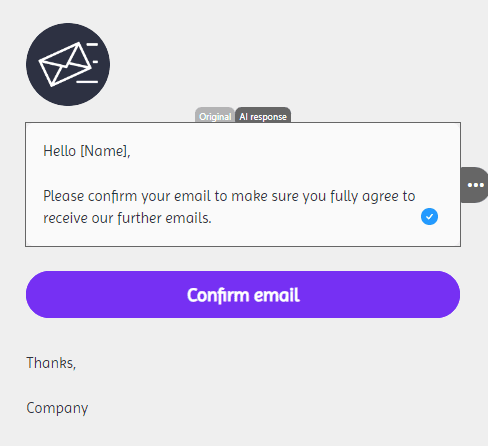The height and width of the screenshot is (446, 488).
Task: Select the 'Thanks,' text block
Action: [51, 363]
